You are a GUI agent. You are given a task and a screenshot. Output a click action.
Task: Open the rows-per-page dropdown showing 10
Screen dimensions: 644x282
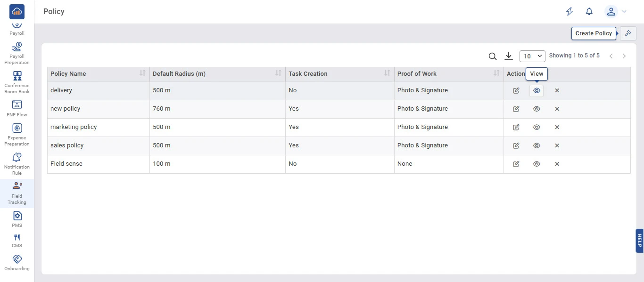(532, 56)
